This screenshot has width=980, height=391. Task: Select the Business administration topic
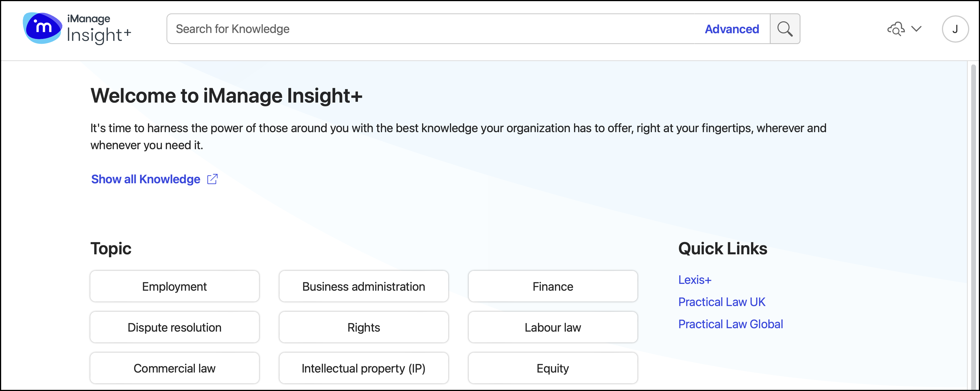point(364,286)
